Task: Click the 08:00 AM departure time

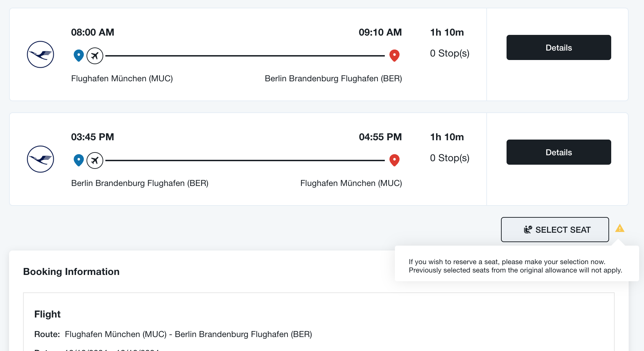Action: click(92, 32)
